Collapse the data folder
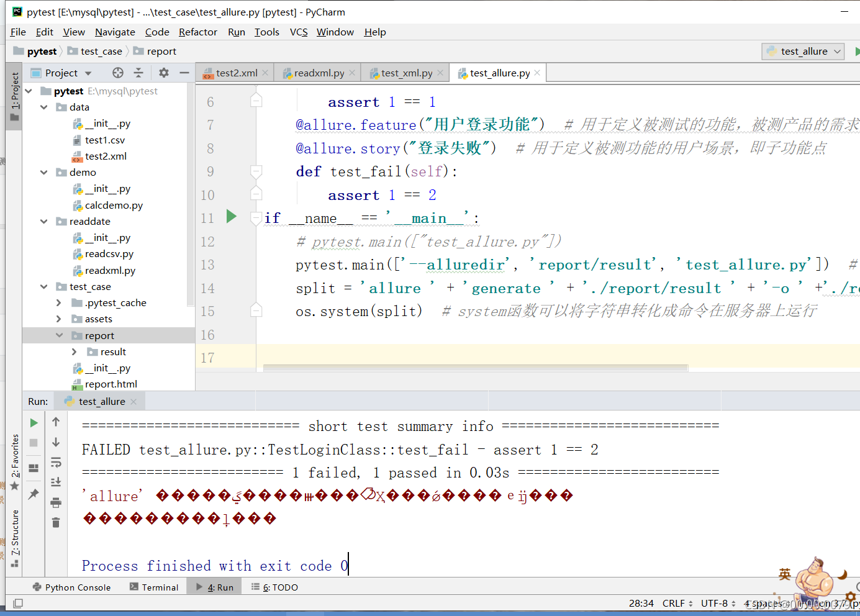The height and width of the screenshot is (616, 860). 44,107
